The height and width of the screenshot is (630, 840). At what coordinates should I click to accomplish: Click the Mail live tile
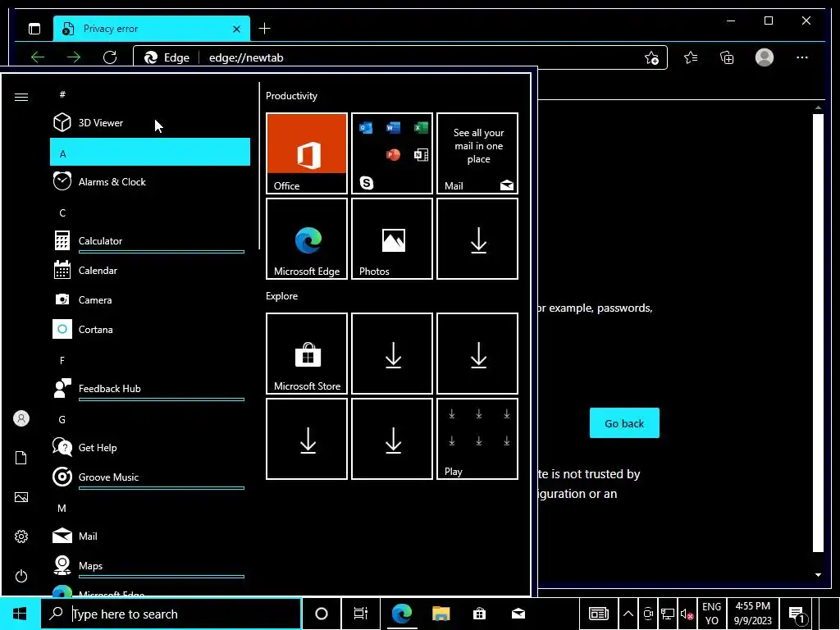tap(477, 153)
